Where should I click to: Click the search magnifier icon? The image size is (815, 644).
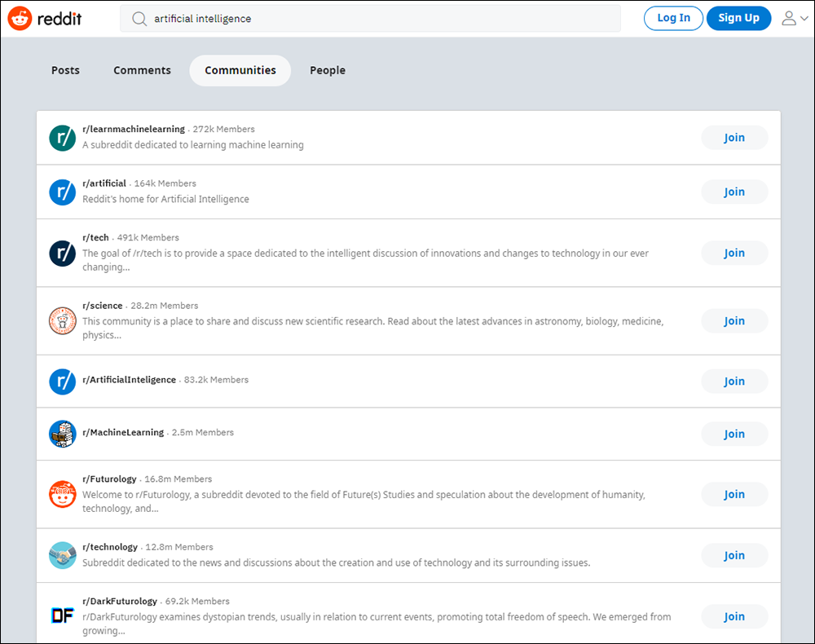(x=139, y=19)
